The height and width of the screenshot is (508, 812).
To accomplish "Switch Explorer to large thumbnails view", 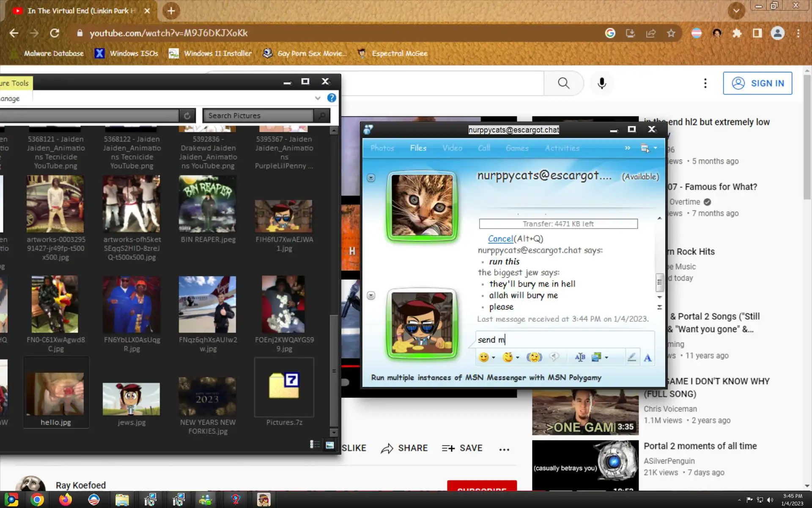I will (x=329, y=444).
